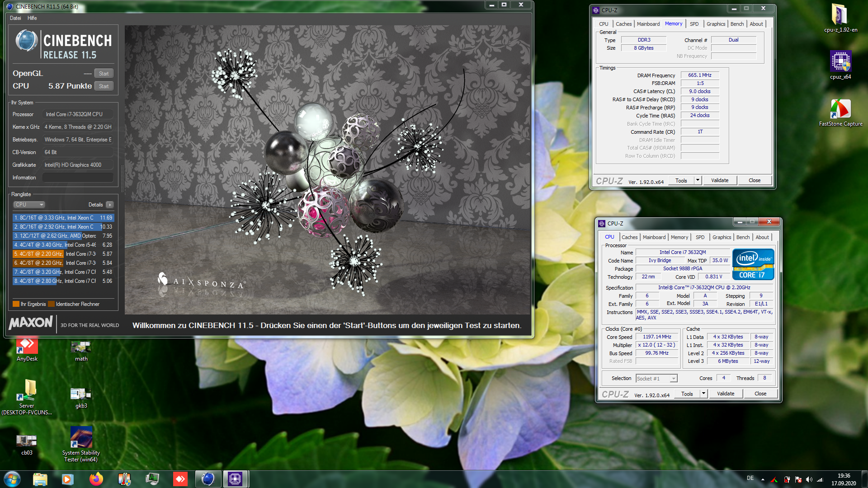
Task: Click the Cinebench globe logo
Action: tap(26, 41)
